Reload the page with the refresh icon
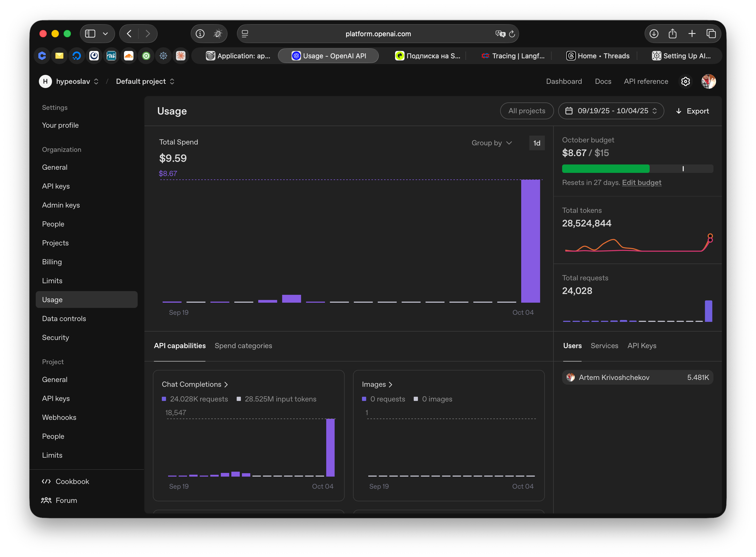This screenshot has height=557, width=756. point(512,34)
